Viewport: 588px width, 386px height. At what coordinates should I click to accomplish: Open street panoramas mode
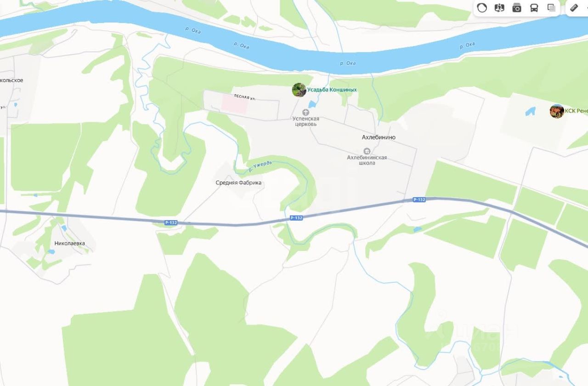click(x=499, y=8)
